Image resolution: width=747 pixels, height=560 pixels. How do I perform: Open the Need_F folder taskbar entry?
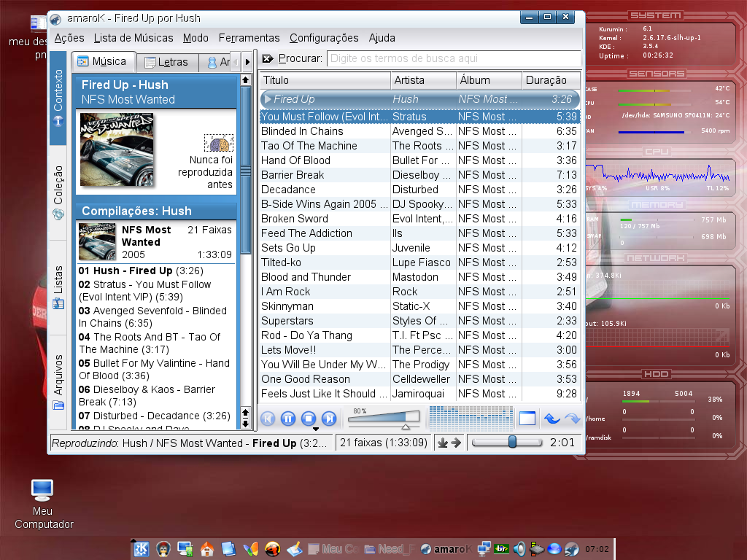click(390, 549)
